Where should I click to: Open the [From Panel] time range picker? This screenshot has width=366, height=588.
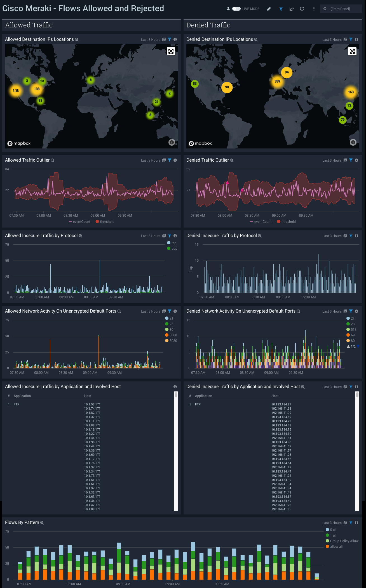point(341,9)
